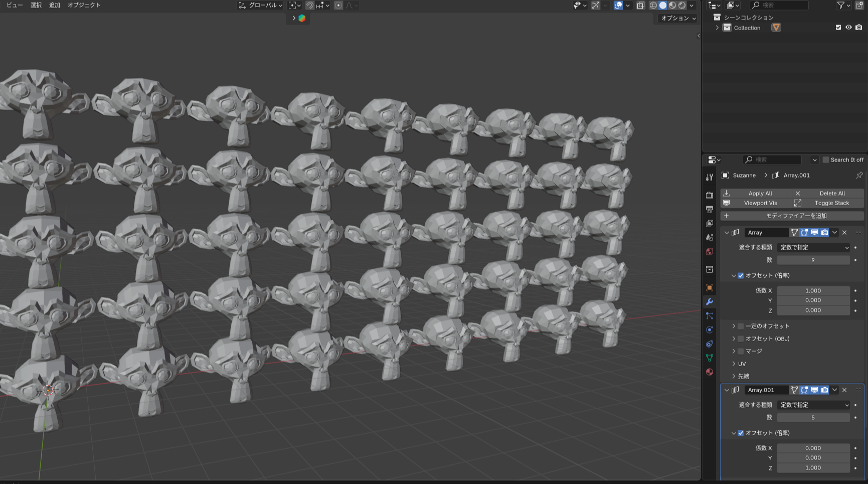Open Array modifier extra options arrow
The height and width of the screenshot is (484, 868).
coord(834,232)
